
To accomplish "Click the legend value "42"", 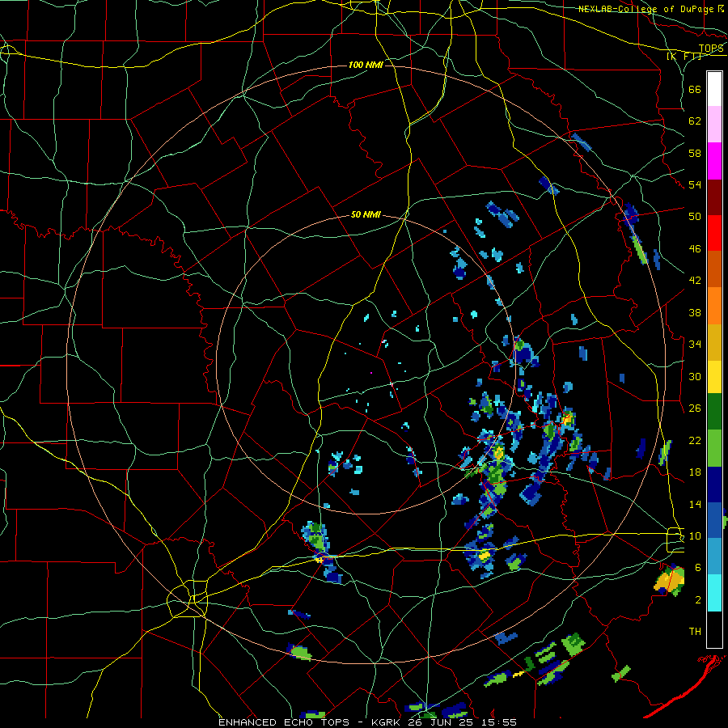I will click(695, 281).
